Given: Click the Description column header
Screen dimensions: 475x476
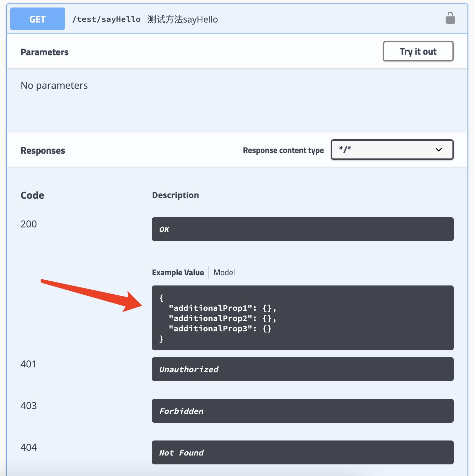Looking at the screenshot, I should point(175,195).
